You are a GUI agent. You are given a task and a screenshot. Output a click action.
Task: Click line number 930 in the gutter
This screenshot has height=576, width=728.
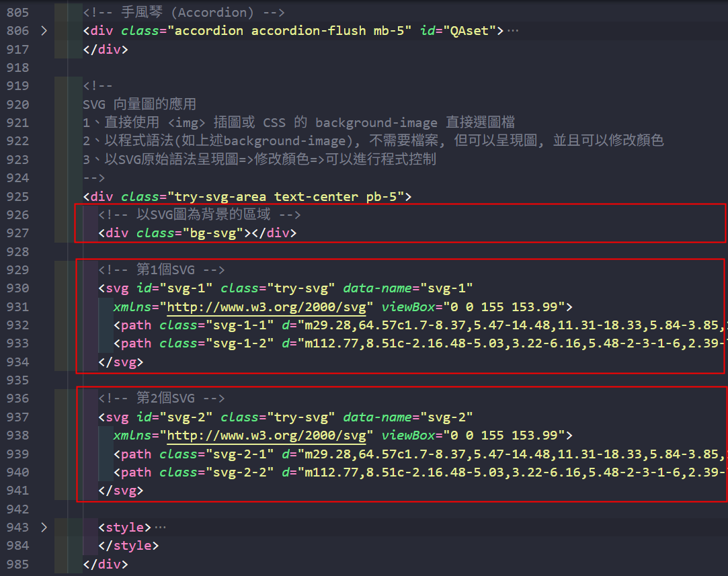click(17, 288)
